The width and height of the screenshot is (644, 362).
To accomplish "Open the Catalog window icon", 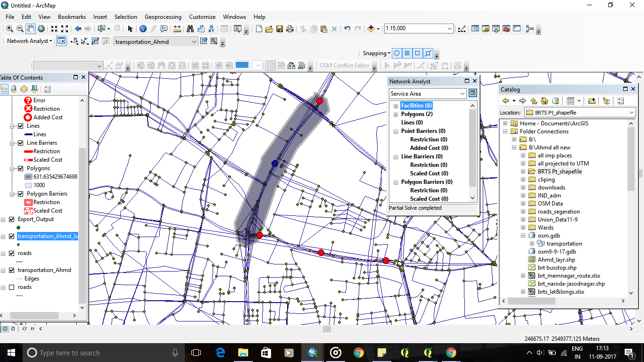I will tap(485, 28).
